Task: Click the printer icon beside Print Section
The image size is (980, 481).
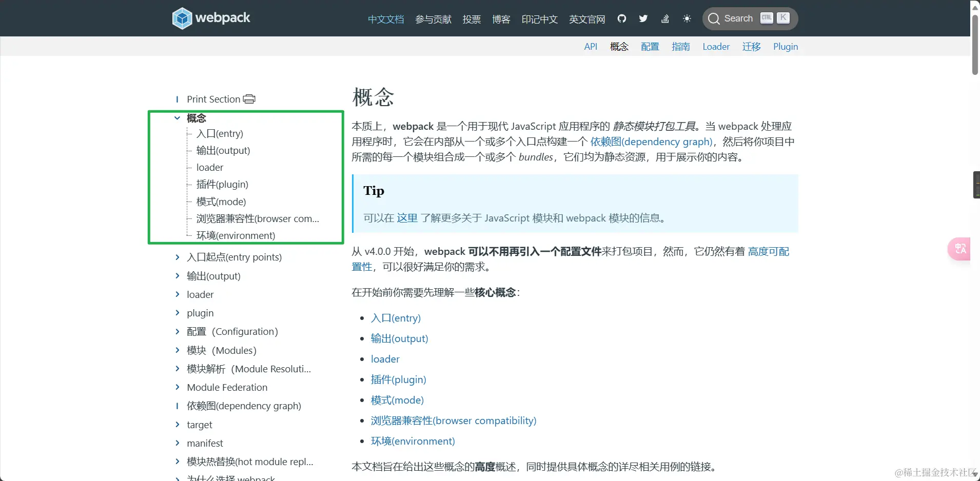Action: tap(249, 99)
